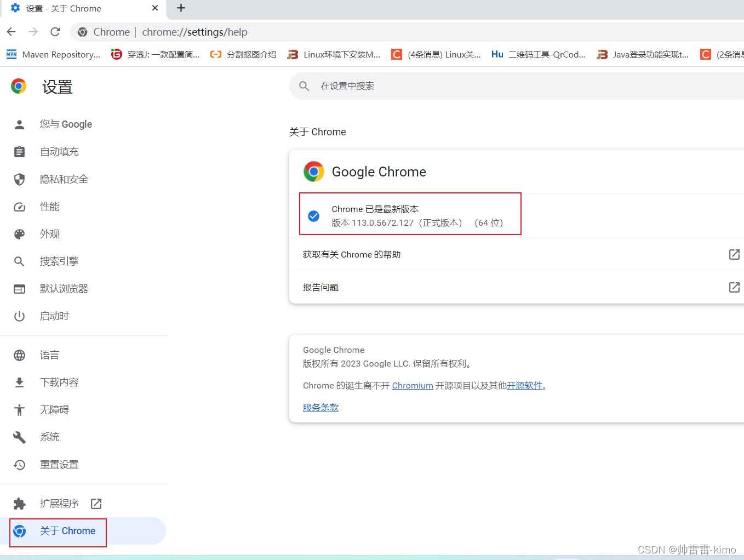Open the (4条消息) Linux关... bookmark
Screen dimensions: 744x560
(436, 54)
